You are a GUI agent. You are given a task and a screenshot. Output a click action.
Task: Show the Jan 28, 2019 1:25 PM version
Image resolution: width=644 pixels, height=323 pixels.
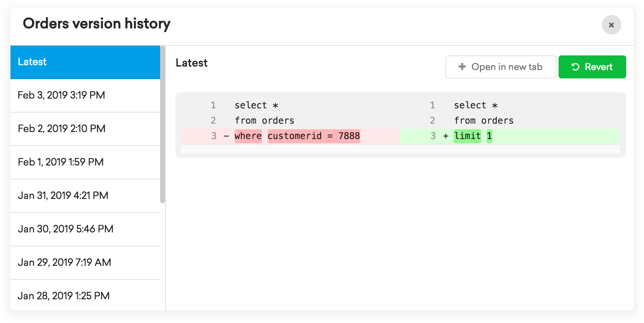85,295
